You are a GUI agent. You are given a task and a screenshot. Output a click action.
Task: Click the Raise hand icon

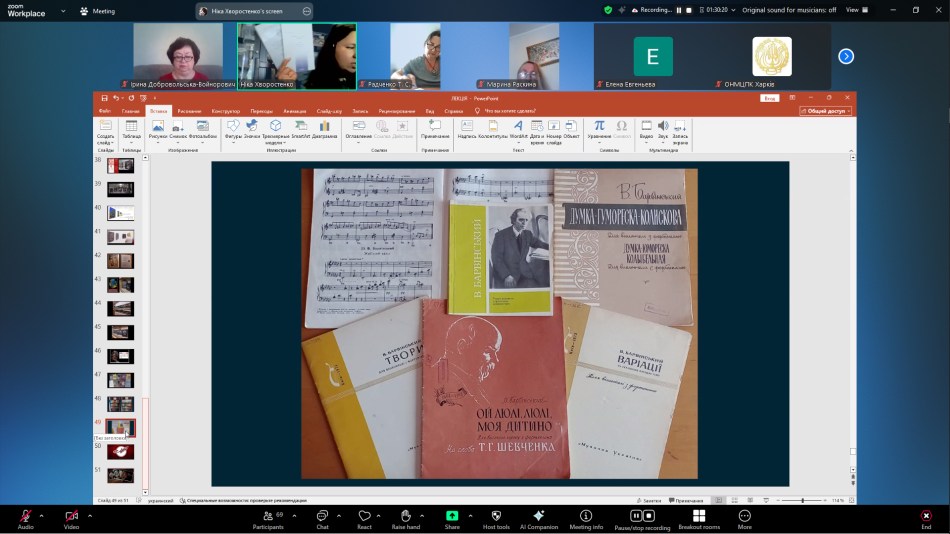pyautogui.click(x=405, y=516)
